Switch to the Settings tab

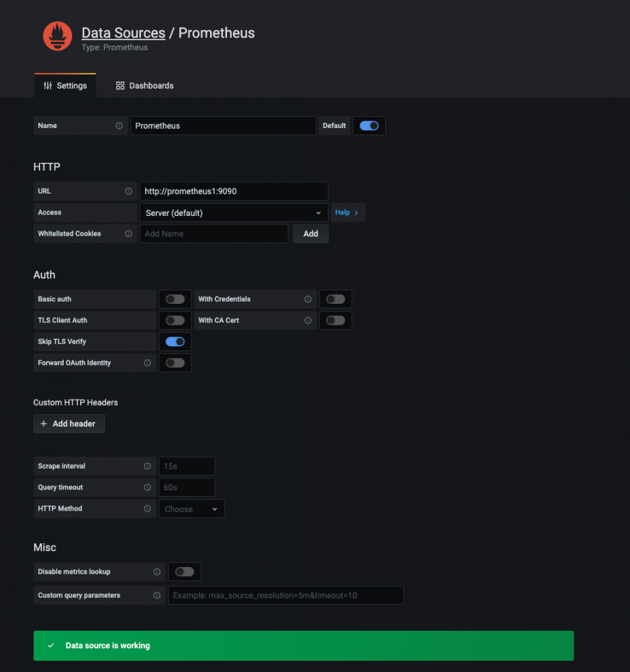point(65,86)
